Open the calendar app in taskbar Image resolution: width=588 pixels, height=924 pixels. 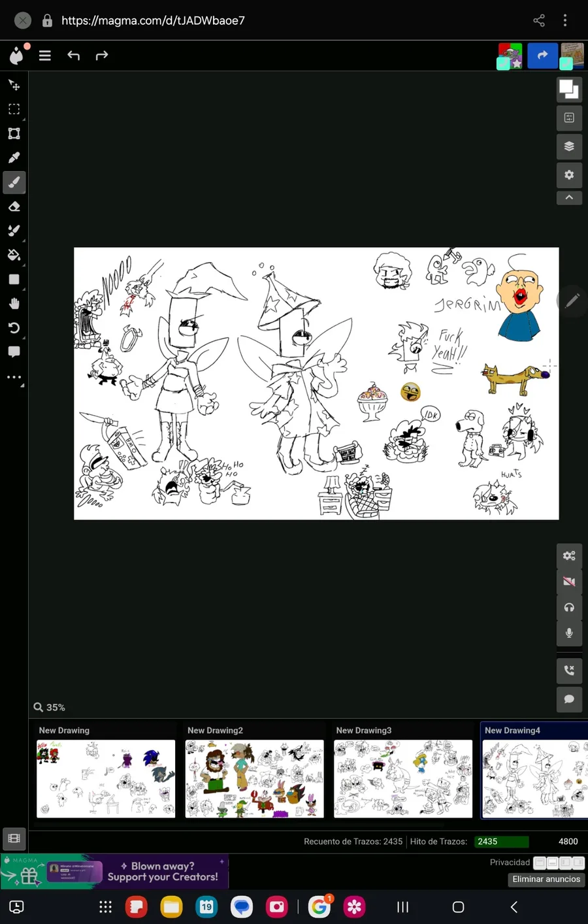206,906
